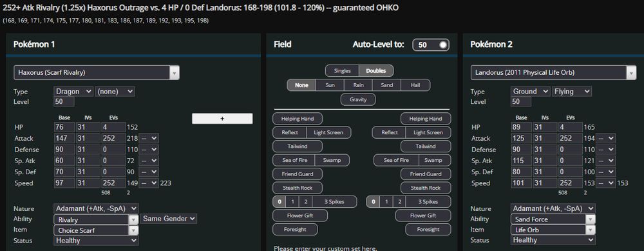Edit Pokémon 1 Level field

(x=64, y=102)
